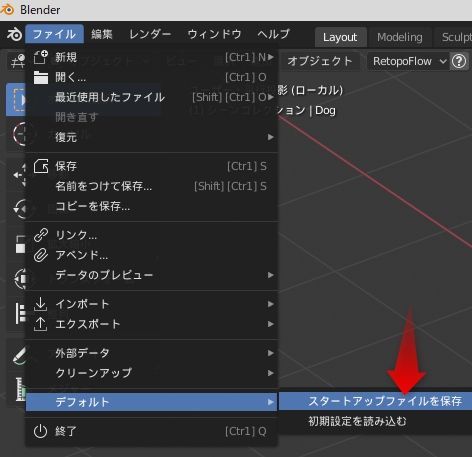Viewport: 472px width, 457px height.
Task: Open the 外部データ submenu
Action: pos(151,353)
